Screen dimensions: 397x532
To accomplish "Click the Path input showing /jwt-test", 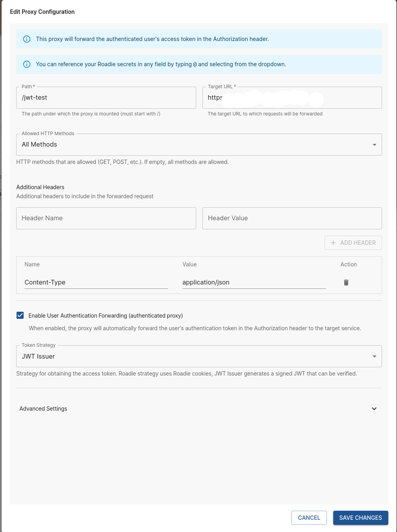I will [106, 98].
